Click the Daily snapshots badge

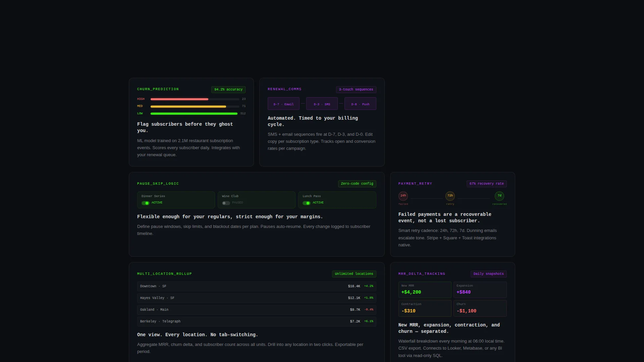coord(488,274)
